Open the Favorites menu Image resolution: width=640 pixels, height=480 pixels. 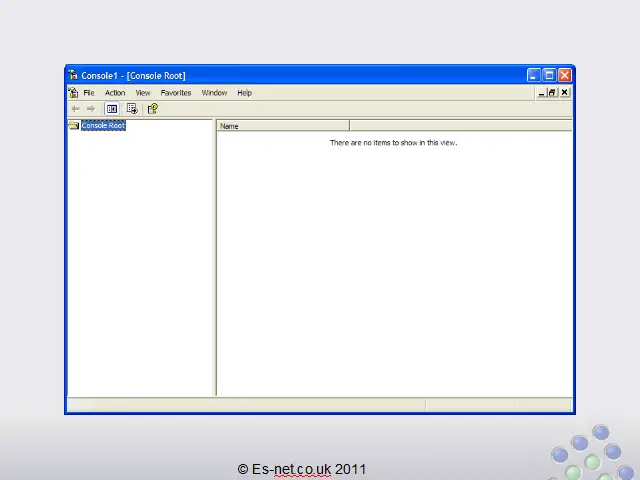(176, 93)
